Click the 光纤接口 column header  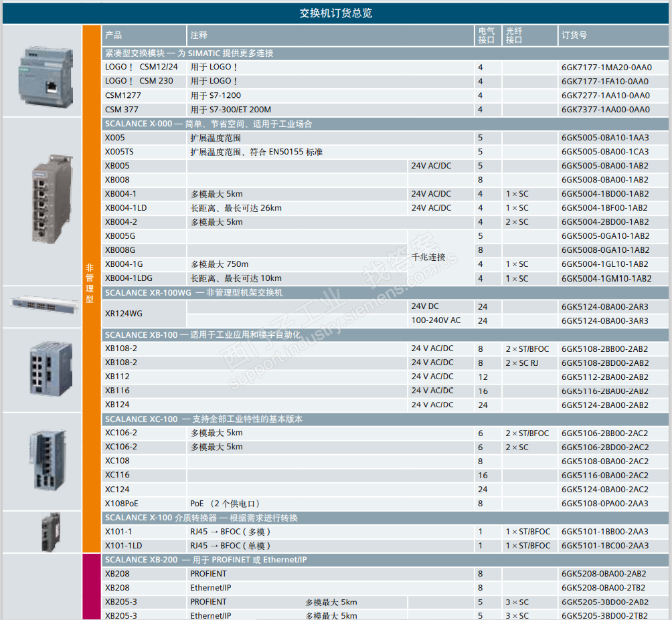point(529,35)
